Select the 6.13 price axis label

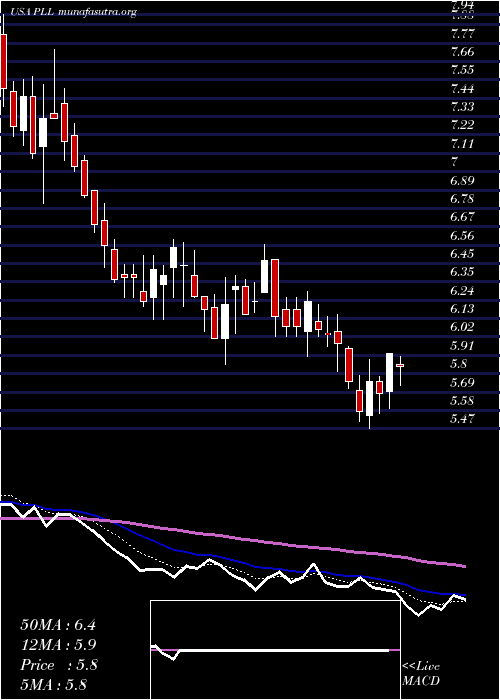click(x=462, y=308)
